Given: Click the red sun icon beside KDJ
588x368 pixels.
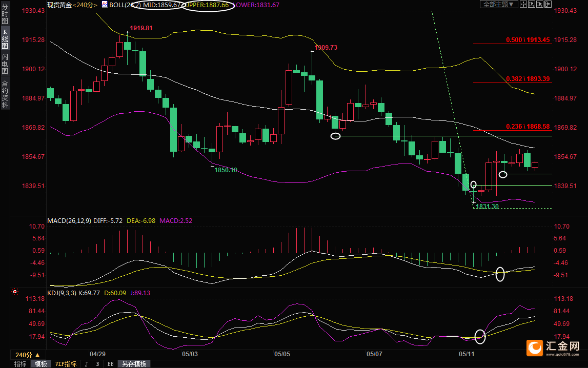Looking at the screenshot, I should 15,292.
